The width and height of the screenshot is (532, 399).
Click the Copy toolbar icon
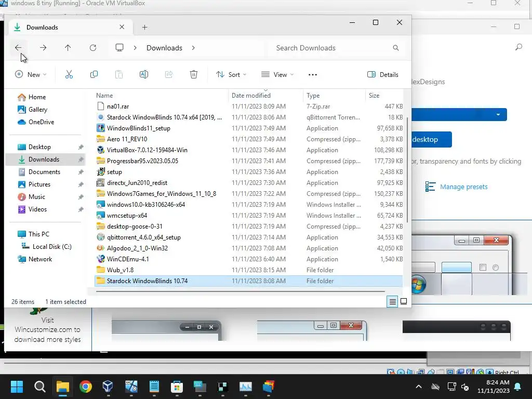[x=94, y=75]
